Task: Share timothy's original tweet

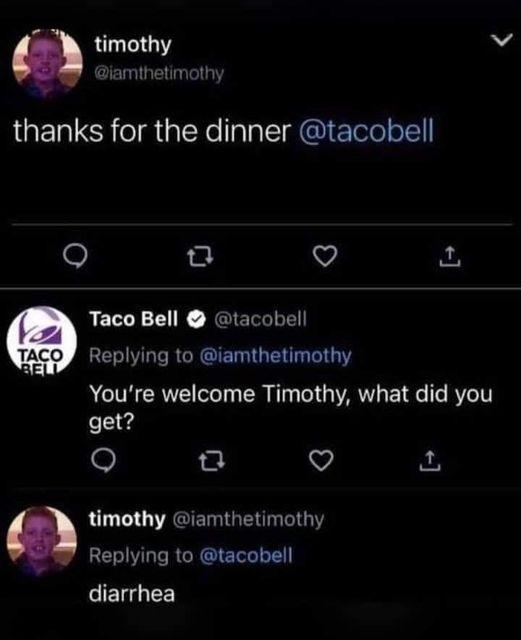Action: pos(450,256)
